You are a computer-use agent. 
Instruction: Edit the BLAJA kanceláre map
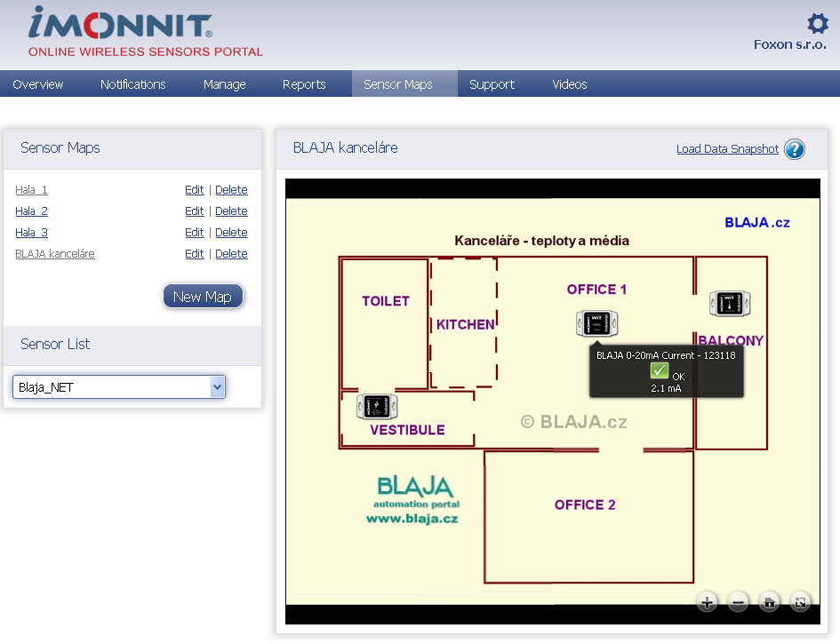click(x=195, y=254)
